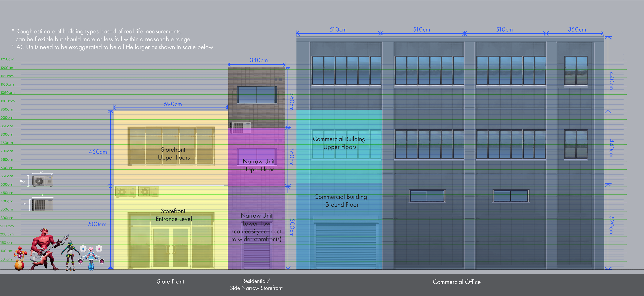Click the 'Commercial Office' caption
This screenshot has height=296, width=644.
click(x=457, y=282)
